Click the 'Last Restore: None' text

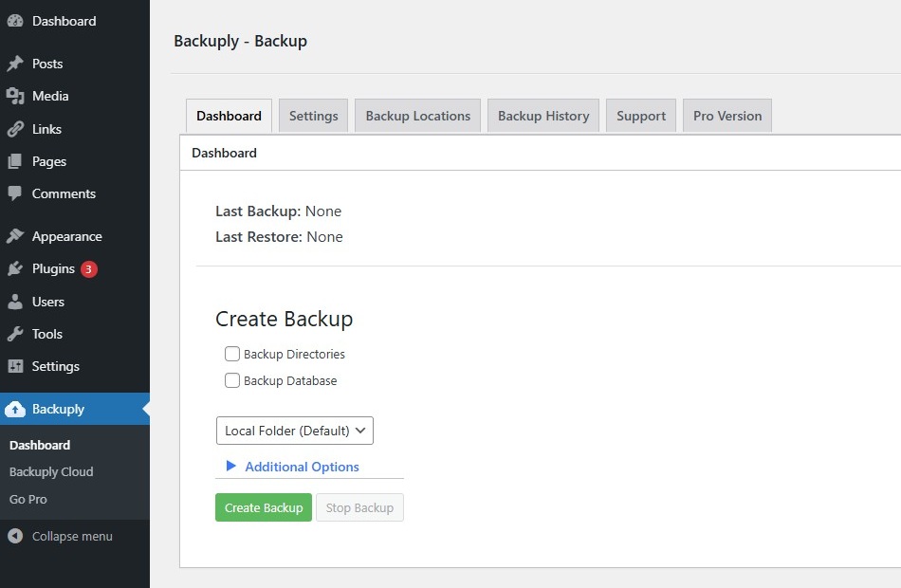[279, 237]
